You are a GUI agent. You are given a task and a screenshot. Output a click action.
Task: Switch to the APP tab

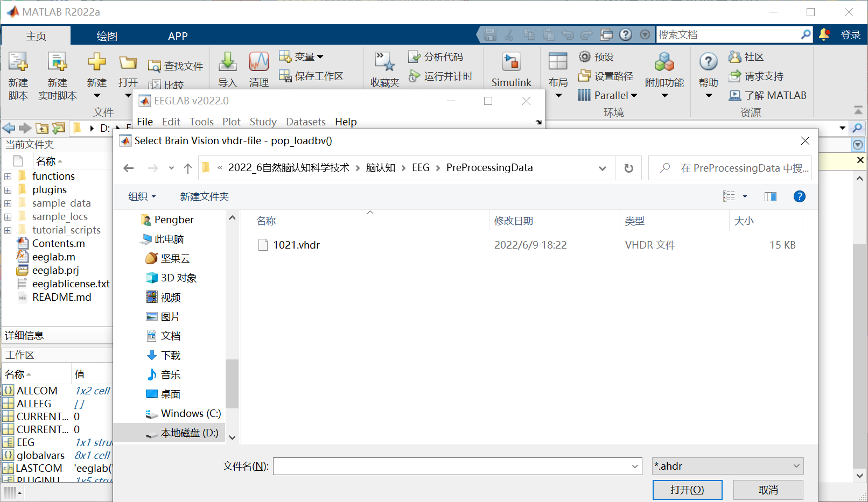click(x=178, y=36)
